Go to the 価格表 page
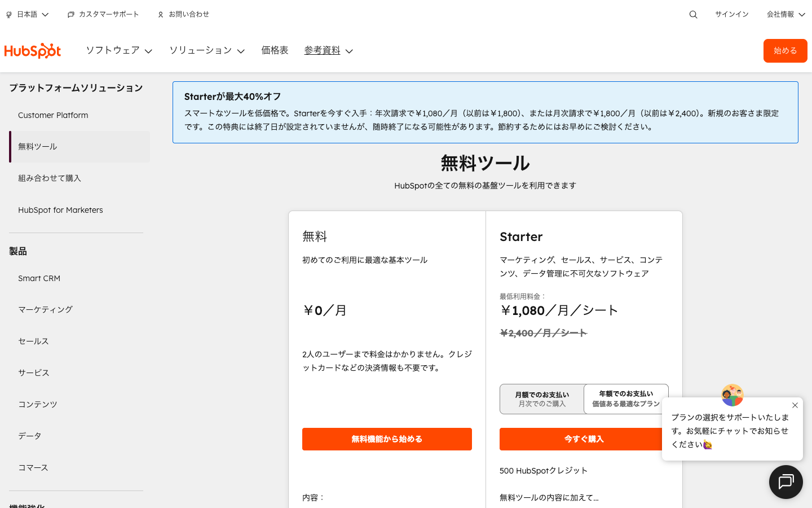Viewport: 812px width, 508px height. click(x=275, y=50)
